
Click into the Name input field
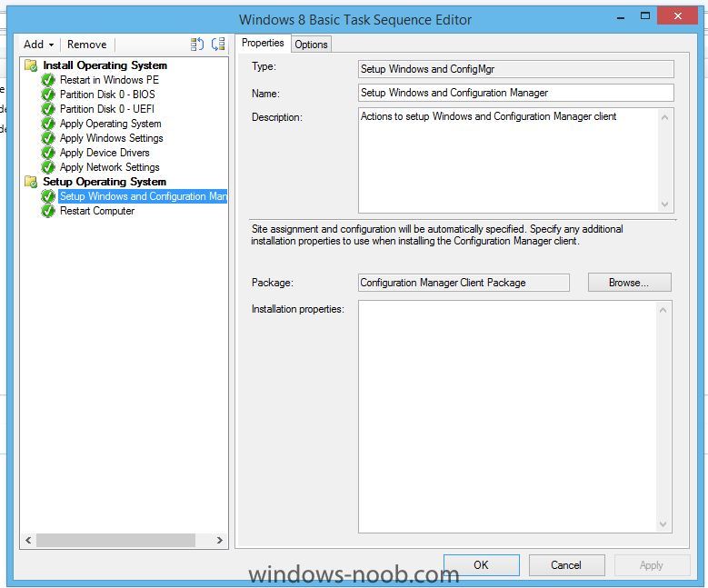[515, 93]
